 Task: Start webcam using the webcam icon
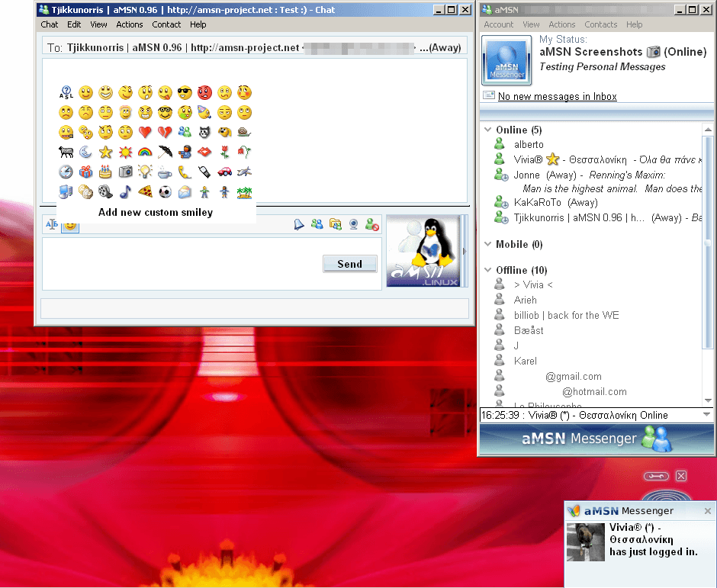[x=353, y=224]
